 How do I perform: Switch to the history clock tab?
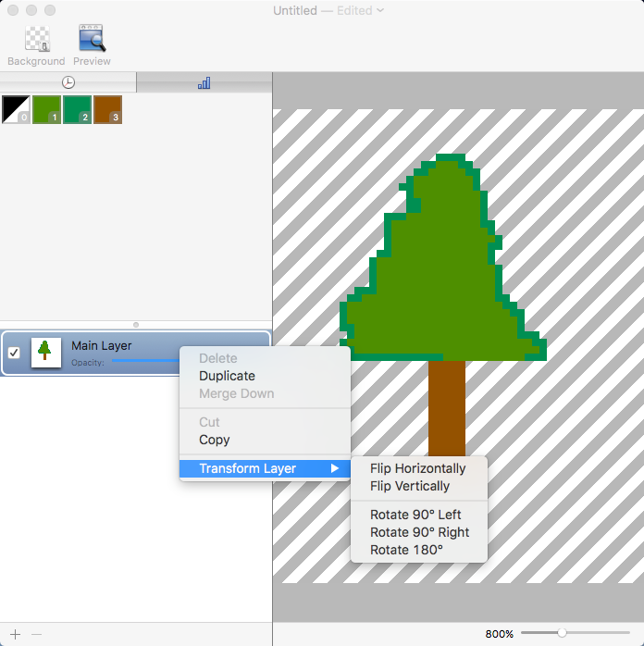pos(68,82)
